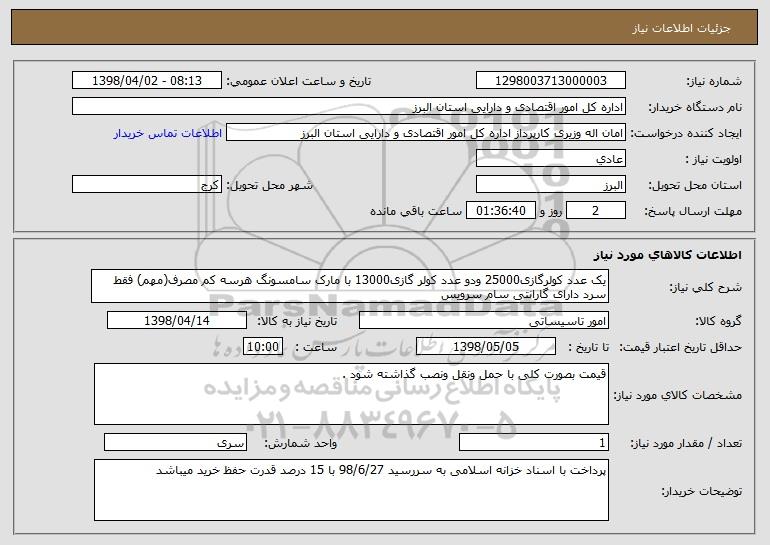
Task: Click the need number field 1298003713000003
Action: (x=550, y=81)
